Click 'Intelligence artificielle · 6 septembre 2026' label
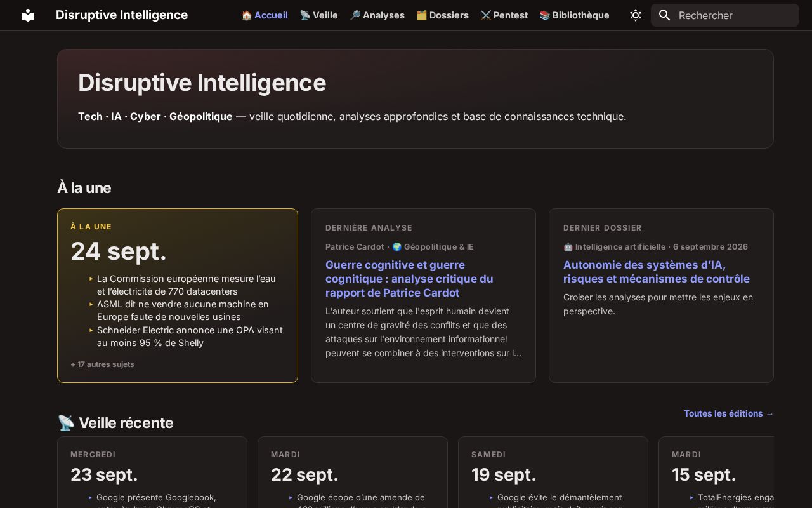The height and width of the screenshot is (508, 812). pyautogui.click(x=655, y=247)
